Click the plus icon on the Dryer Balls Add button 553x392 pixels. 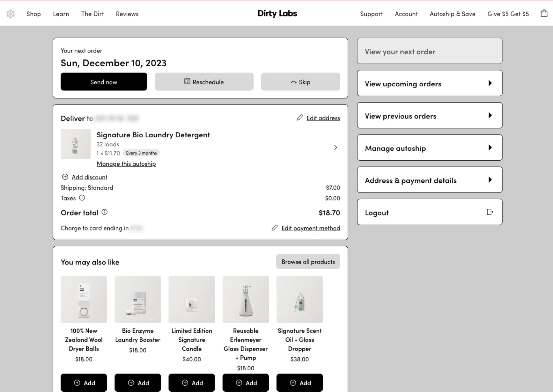tap(77, 383)
